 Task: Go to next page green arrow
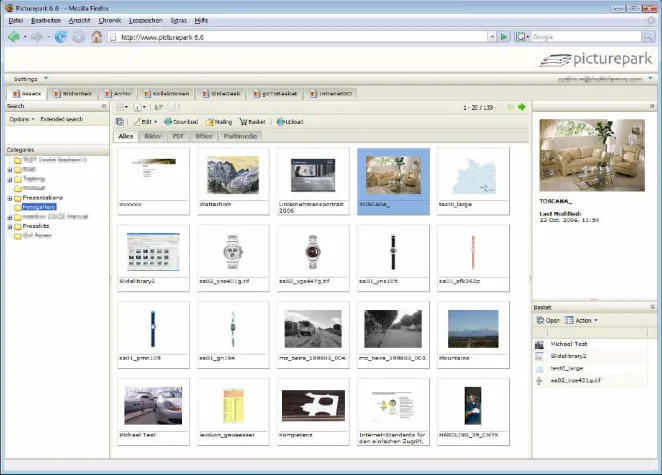[x=521, y=107]
